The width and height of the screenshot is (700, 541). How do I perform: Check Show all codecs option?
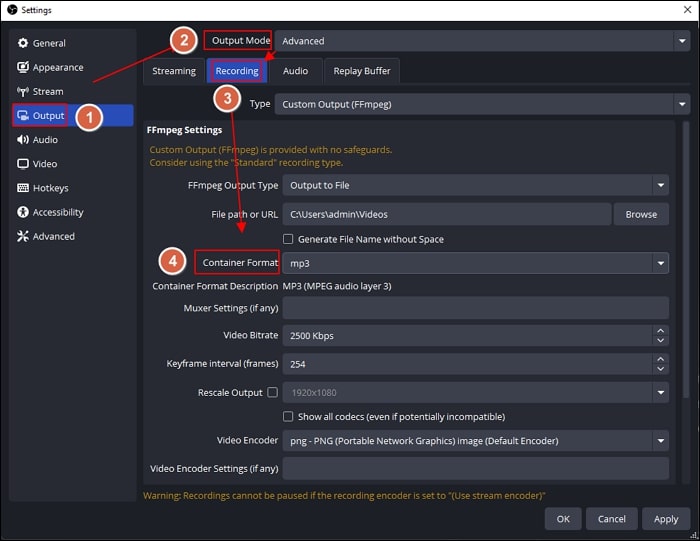click(288, 416)
